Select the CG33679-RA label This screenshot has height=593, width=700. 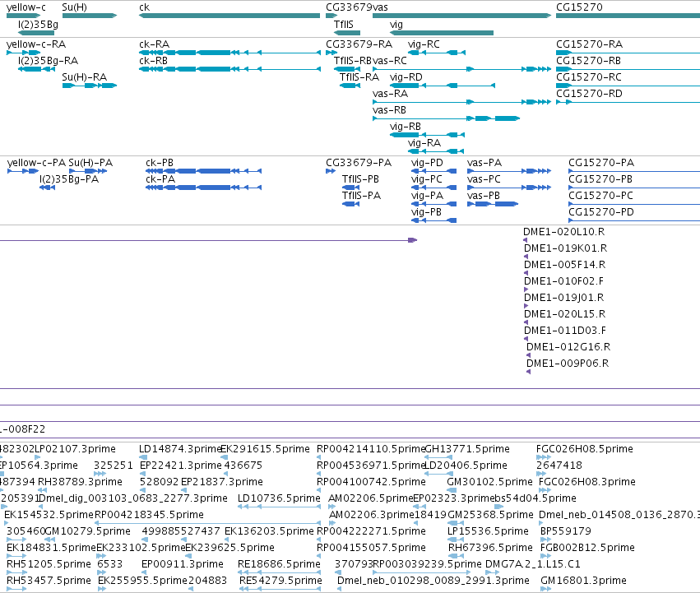[x=359, y=44]
